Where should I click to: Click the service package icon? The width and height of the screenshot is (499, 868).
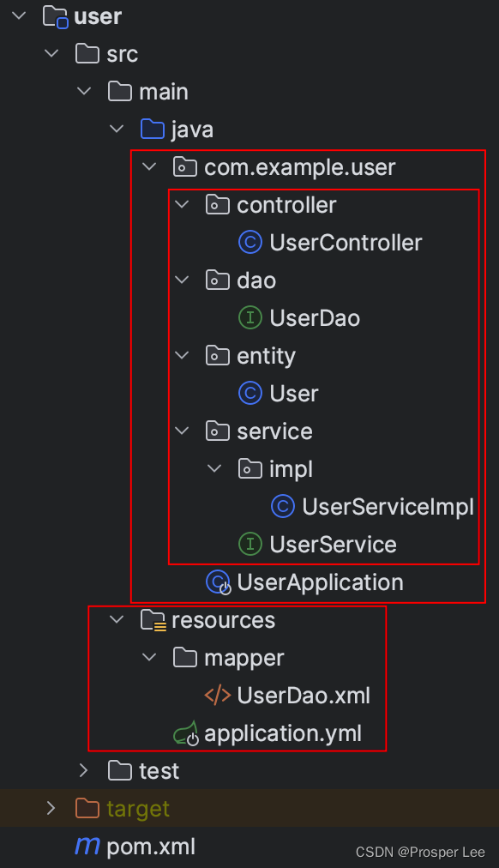[x=218, y=431]
